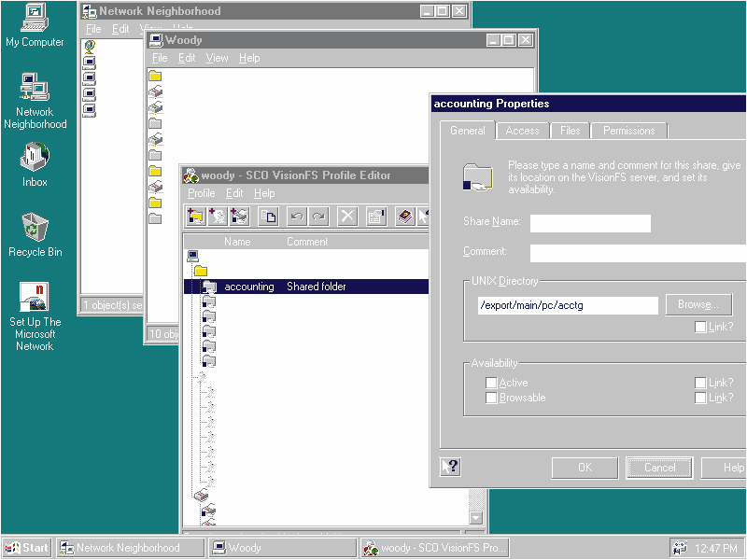Click the Profile Editor scrollbar down arrow
747x560 pixels.
click(476, 518)
